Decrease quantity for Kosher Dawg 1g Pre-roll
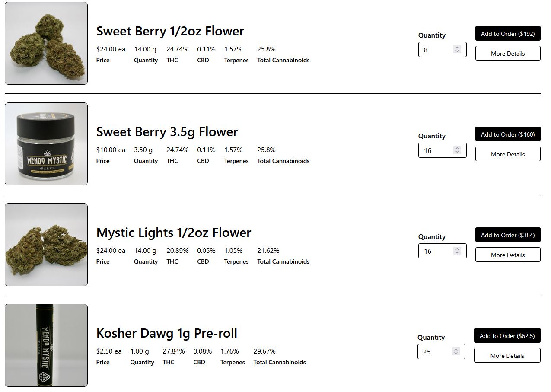This screenshot has width=551, height=392. click(x=456, y=354)
